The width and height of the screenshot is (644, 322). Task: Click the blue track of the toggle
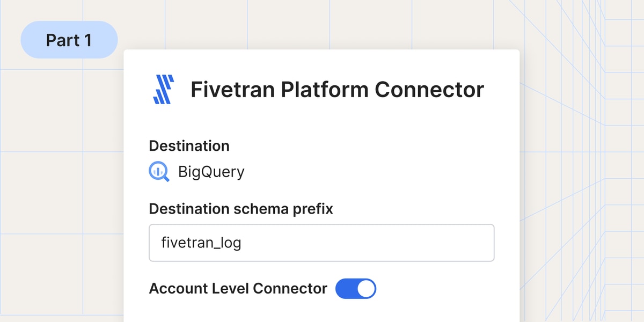[x=346, y=289]
